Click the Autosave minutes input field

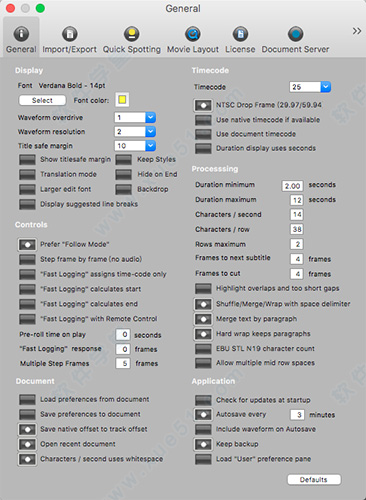click(x=297, y=415)
